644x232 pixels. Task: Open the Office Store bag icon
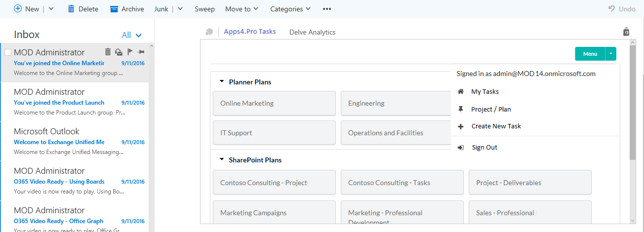pos(626,32)
